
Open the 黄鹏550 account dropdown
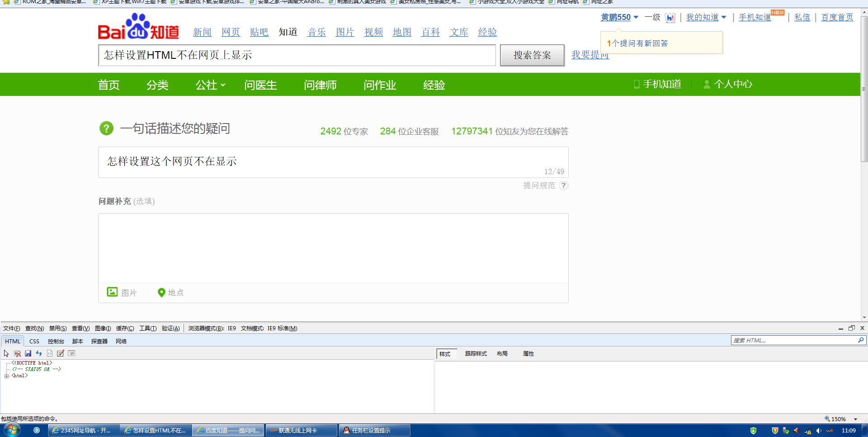click(x=618, y=17)
